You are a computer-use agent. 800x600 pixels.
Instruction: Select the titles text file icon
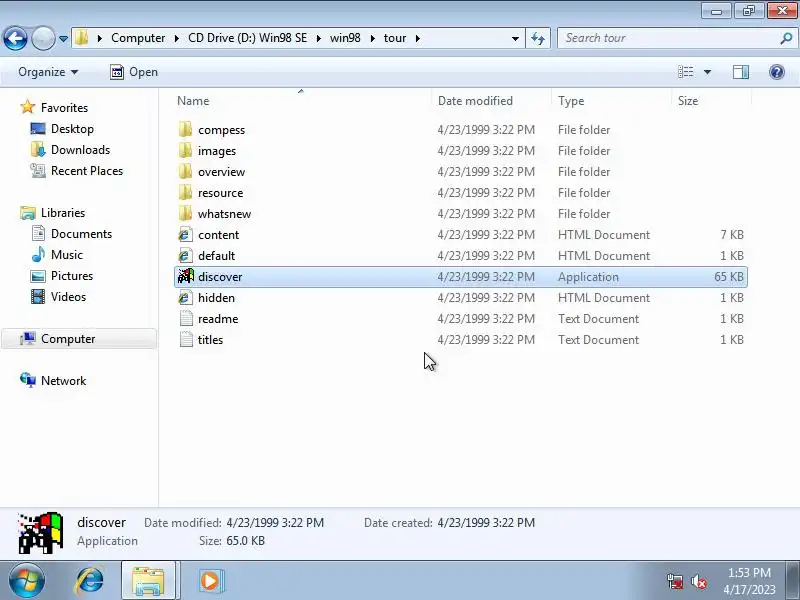point(186,340)
